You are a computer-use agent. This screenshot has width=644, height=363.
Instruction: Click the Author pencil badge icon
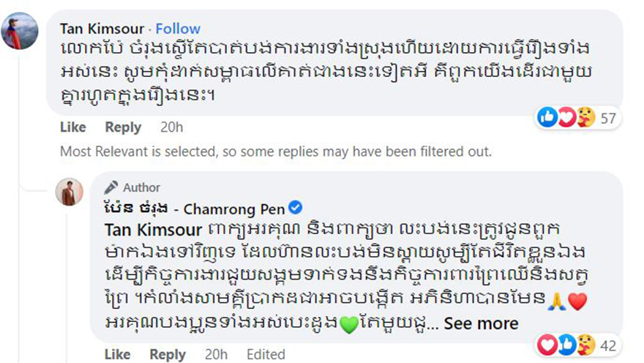coord(111,187)
